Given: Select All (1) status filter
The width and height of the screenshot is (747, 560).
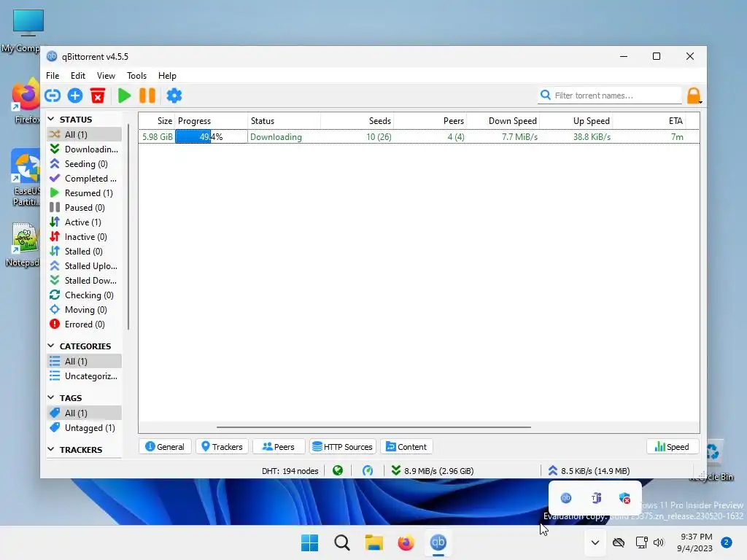Looking at the screenshot, I should 85,134.
